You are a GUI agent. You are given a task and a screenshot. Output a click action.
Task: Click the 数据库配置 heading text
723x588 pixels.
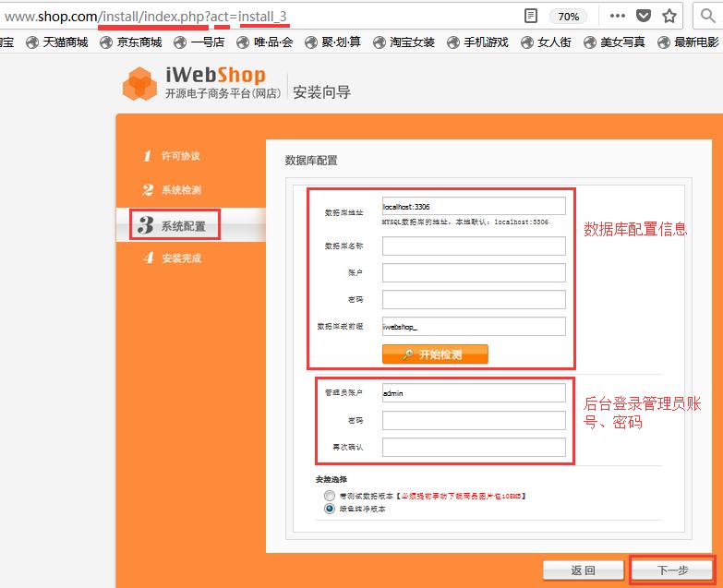tap(311, 161)
